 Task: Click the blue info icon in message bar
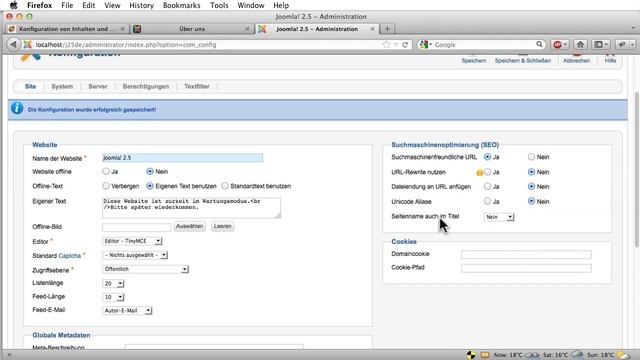coord(17,108)
